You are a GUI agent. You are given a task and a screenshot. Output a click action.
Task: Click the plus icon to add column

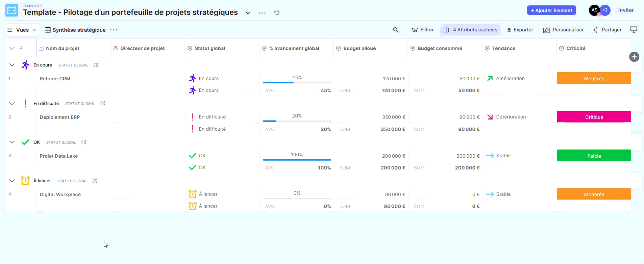point(634,57)
